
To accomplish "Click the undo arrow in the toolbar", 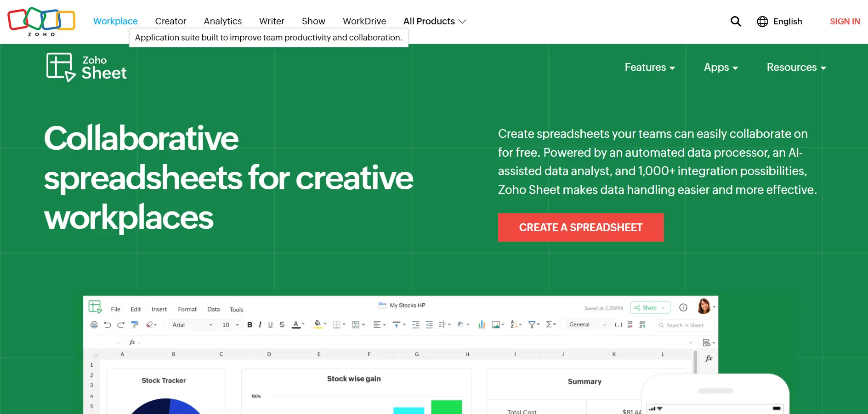I will click(108, 325).
